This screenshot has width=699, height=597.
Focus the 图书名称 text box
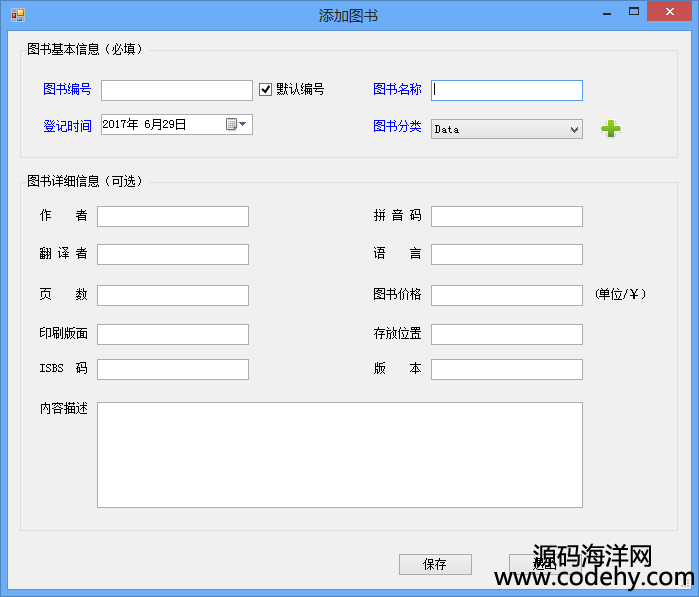point(506,90)
